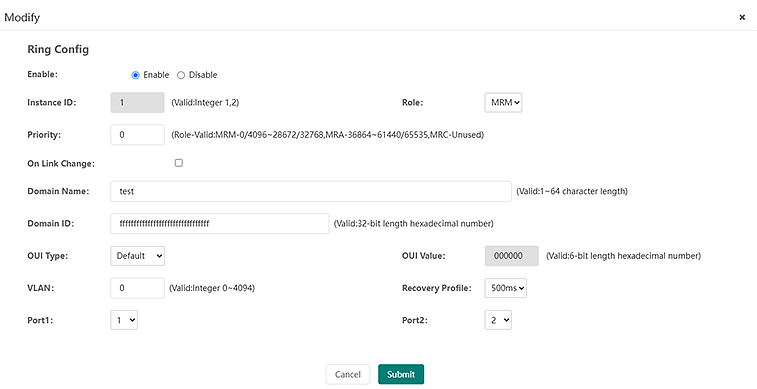Click into the Domain Name text field
Screen dimensions: 757x389
[311, 191]
